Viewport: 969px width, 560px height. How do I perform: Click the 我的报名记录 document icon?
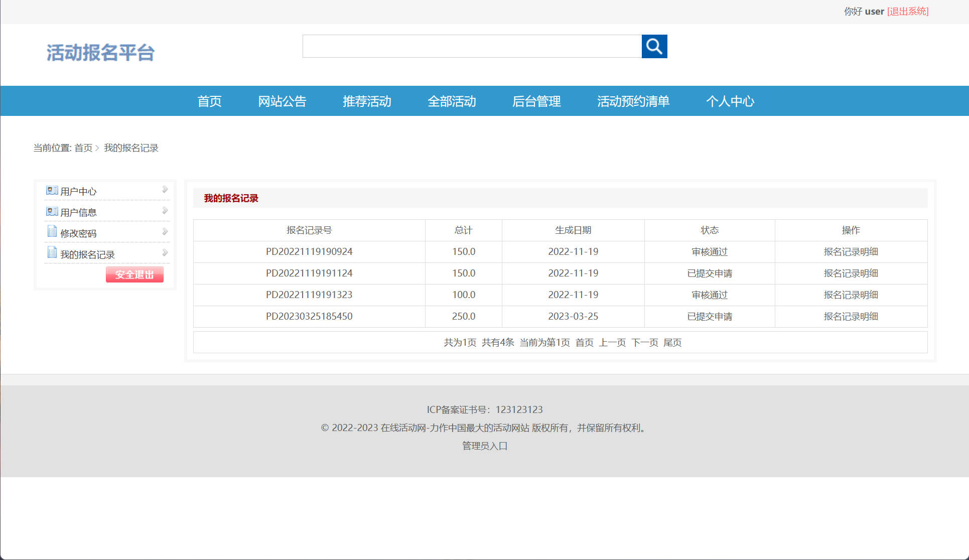pos(52,252)
